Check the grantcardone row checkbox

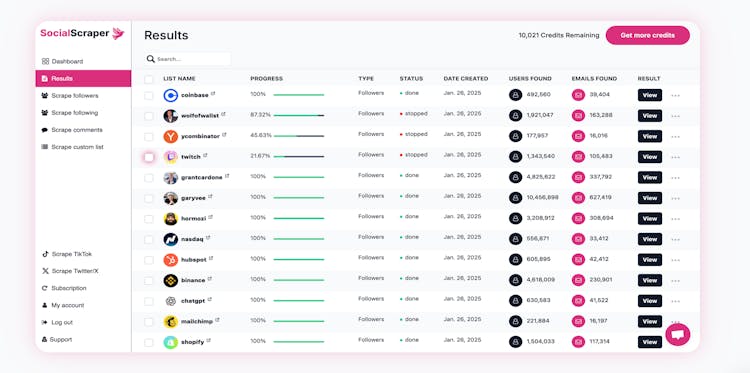(x=149, y=178)
